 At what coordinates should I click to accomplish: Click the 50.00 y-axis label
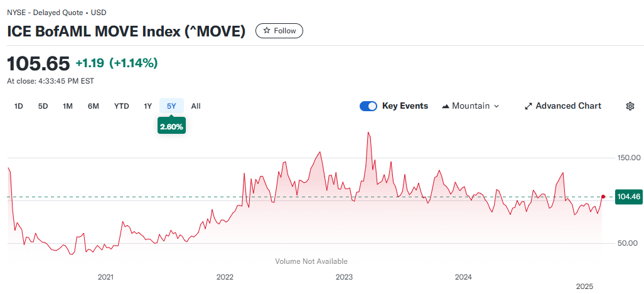point(629,243)
